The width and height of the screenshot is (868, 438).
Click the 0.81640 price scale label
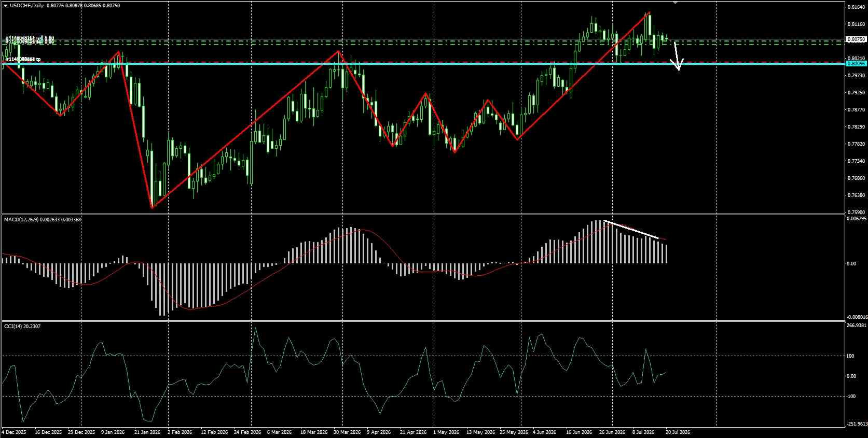[856, 7]
